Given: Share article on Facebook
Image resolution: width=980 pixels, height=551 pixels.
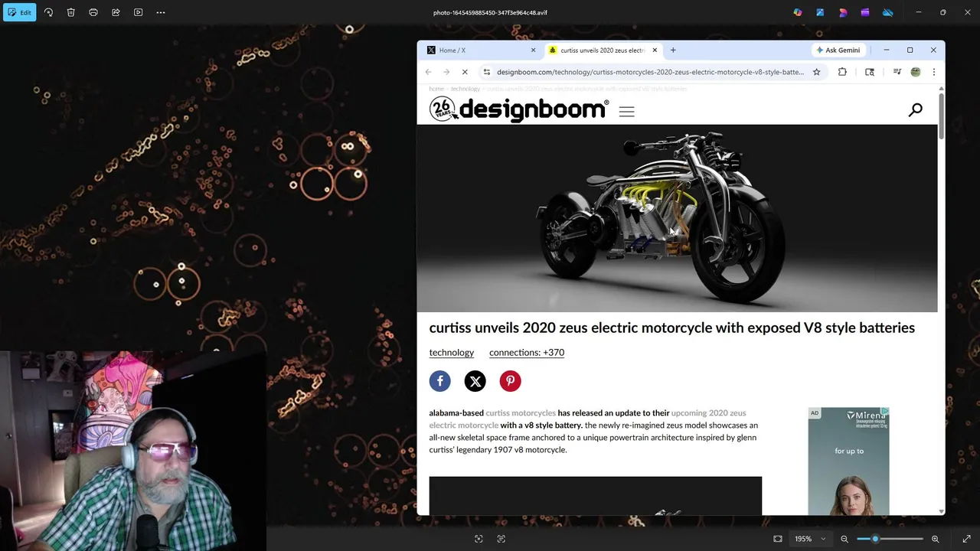Looking at the screenshot, I should [x=439, y=381].
